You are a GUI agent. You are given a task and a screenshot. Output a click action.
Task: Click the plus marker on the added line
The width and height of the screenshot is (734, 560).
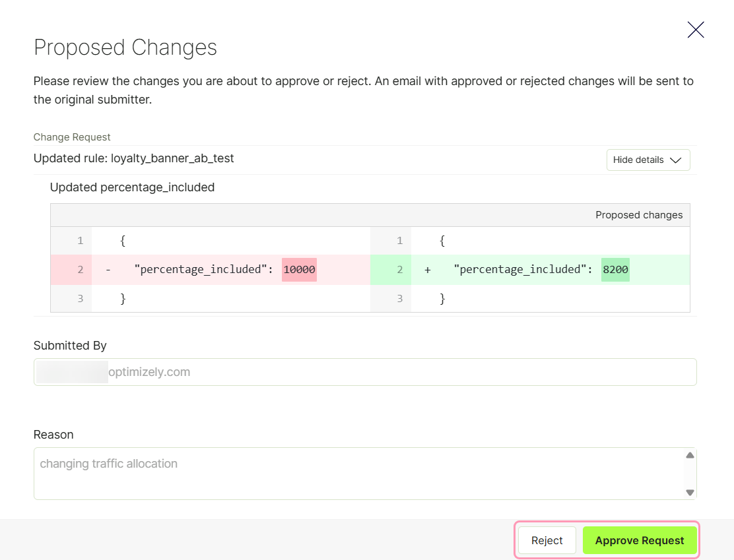pos(427,270)
